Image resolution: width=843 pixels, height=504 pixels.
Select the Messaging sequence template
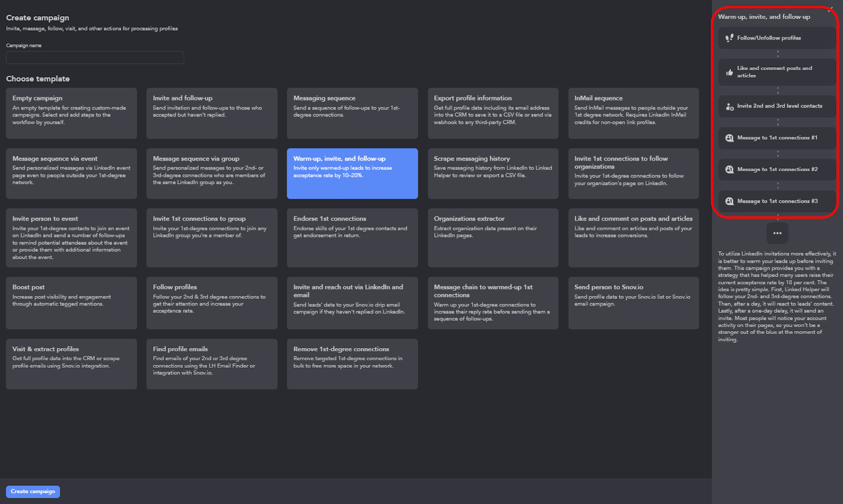click(x=352, y=113)
